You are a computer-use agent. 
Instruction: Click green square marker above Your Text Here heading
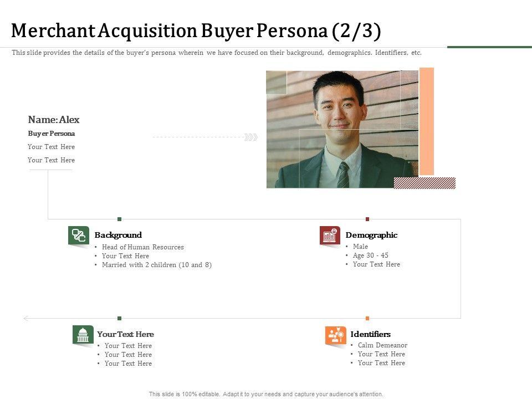coord(119,318)
